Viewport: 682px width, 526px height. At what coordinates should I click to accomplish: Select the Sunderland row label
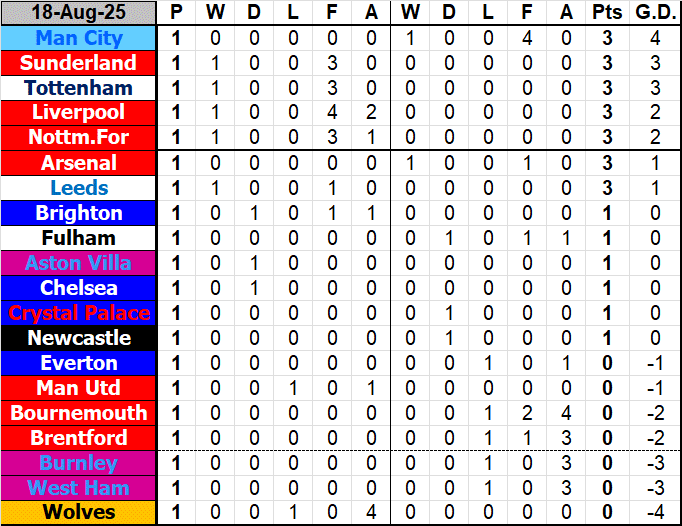coord(79,63)
